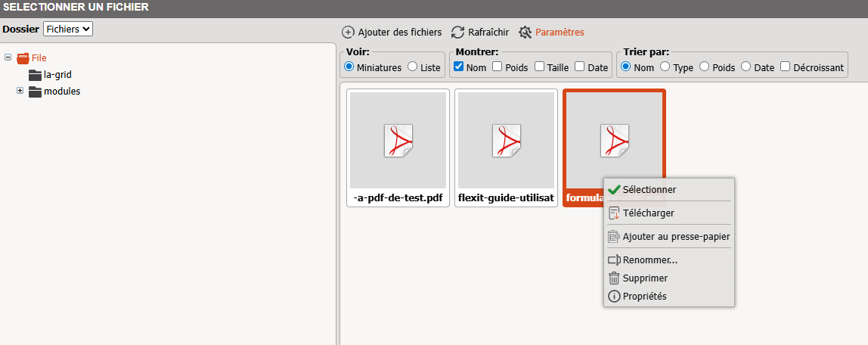The height and width of the screenshot is (345, 868).
Task: Select the -a-pdf-de-test.pdf thumbnail
Action: 398,141
